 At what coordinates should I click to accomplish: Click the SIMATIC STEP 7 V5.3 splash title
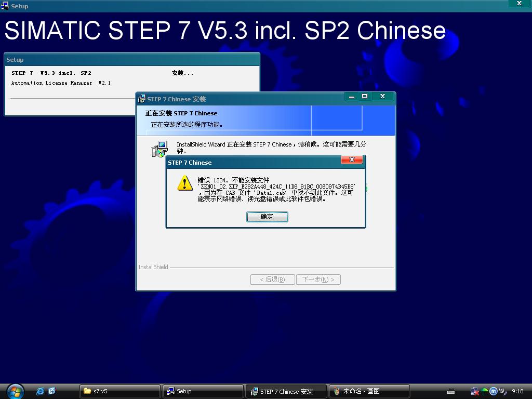pos(225,31)
